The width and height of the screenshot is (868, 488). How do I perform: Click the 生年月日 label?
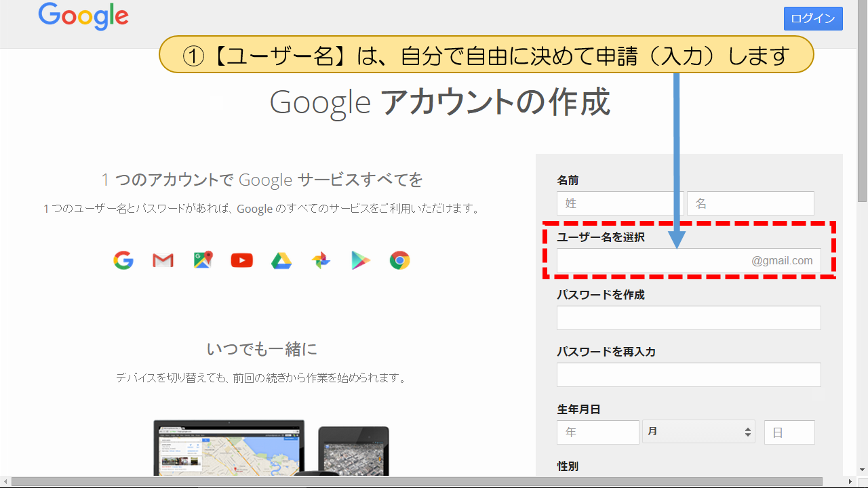(x=578, y=409)
